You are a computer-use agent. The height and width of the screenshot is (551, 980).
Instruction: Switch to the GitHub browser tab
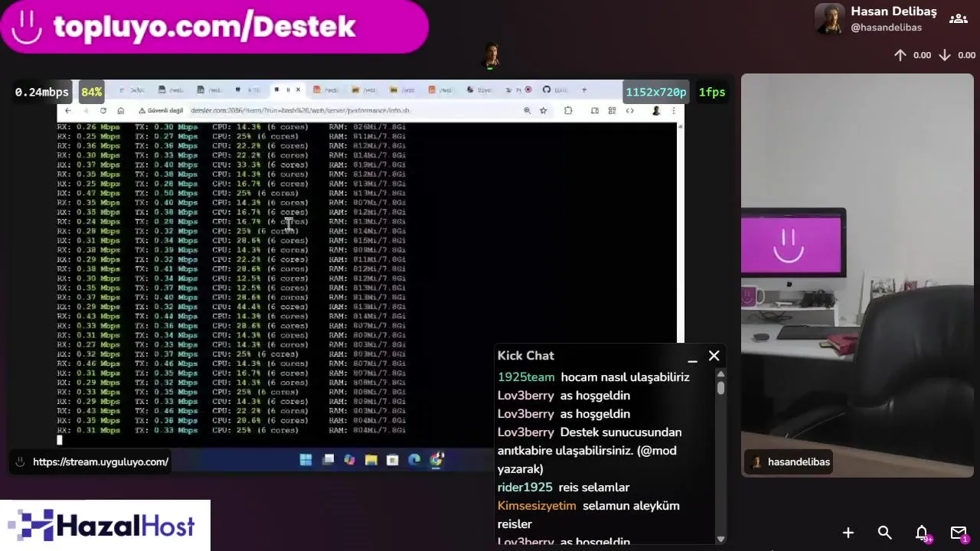(555, 90)
